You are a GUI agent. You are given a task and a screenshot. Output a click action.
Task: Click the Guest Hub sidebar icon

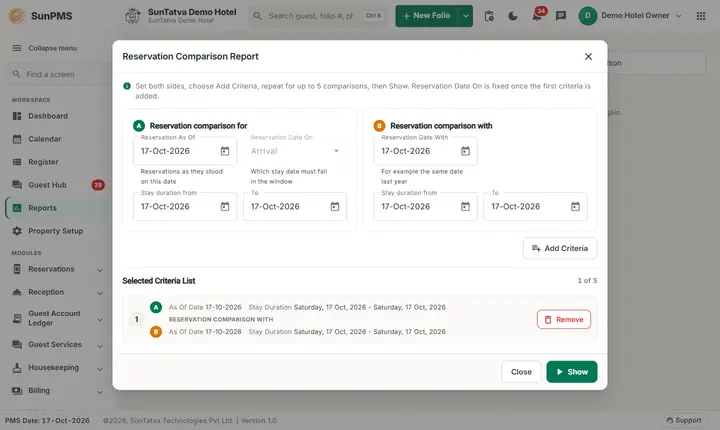(x=17, y=185)
